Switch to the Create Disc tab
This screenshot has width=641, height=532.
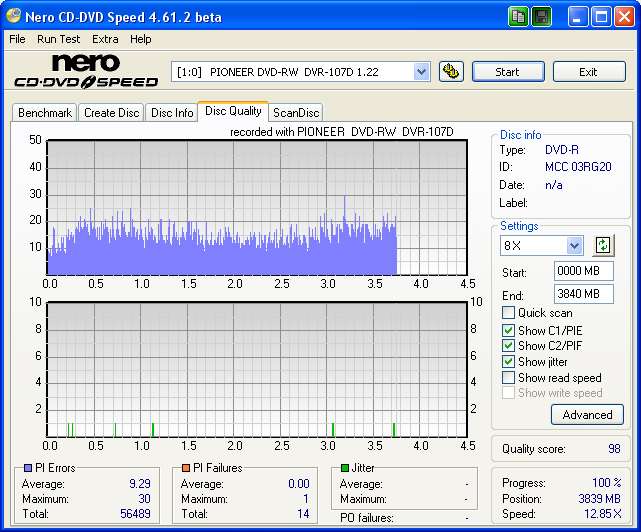click(x=112, y=113)
